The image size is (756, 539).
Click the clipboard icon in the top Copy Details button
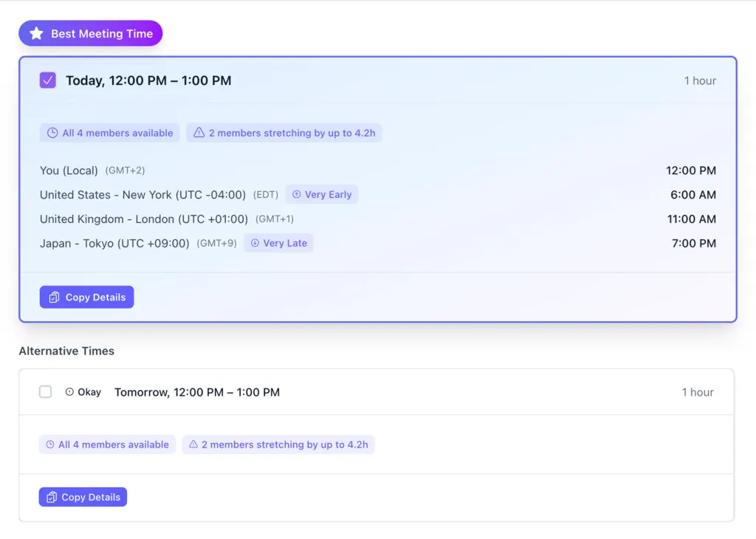tap(54, 298)
